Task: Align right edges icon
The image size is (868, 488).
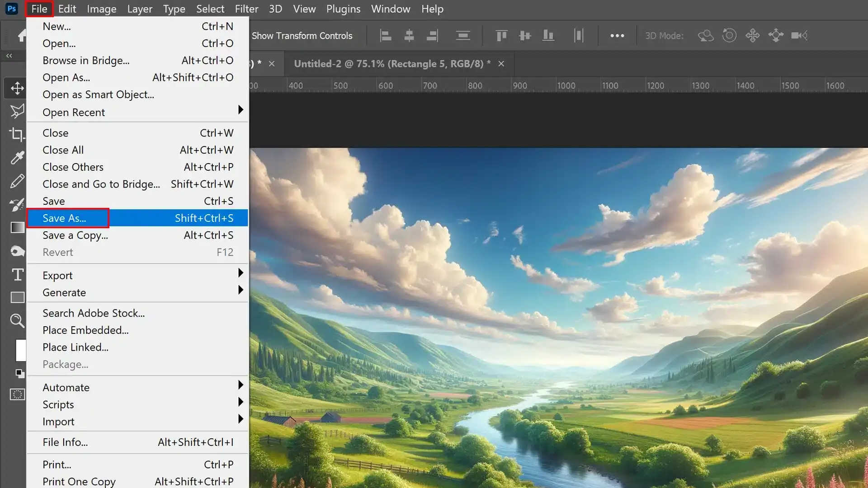Action: (x=432, y=35)
